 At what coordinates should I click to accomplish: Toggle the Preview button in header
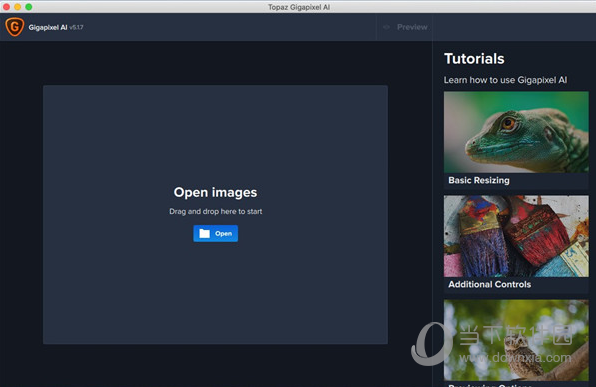pyautogui.click(x=405, y=27)
